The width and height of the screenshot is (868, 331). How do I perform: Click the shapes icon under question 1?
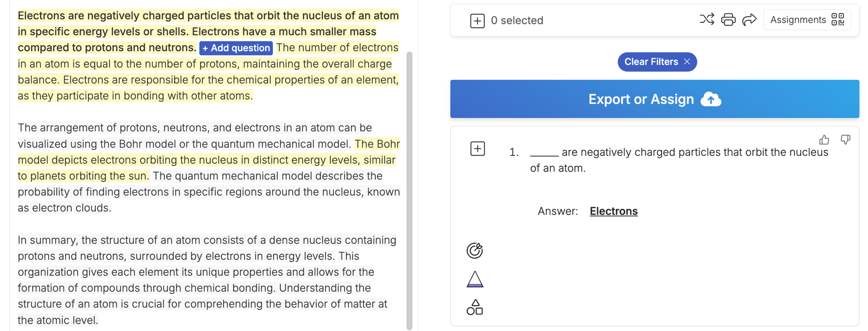(475, 307)
